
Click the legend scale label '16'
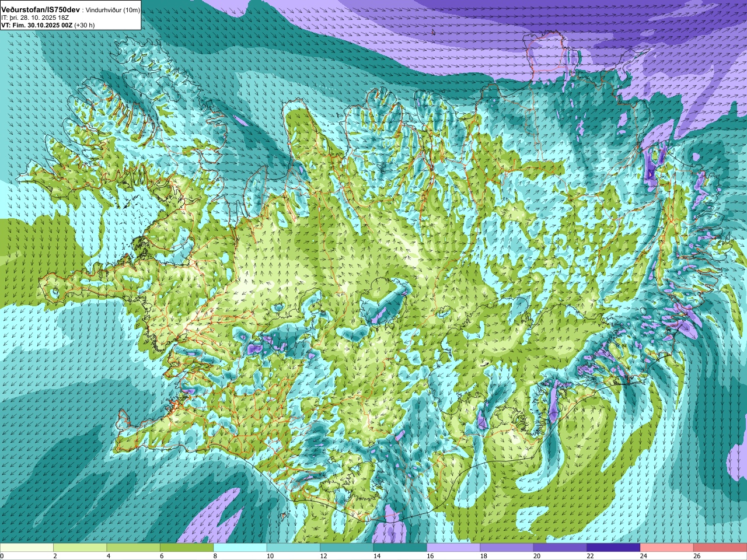tap(430, 556)
